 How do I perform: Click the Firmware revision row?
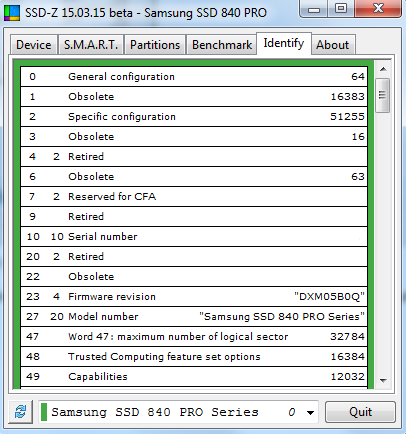click(x=194, y=297)
